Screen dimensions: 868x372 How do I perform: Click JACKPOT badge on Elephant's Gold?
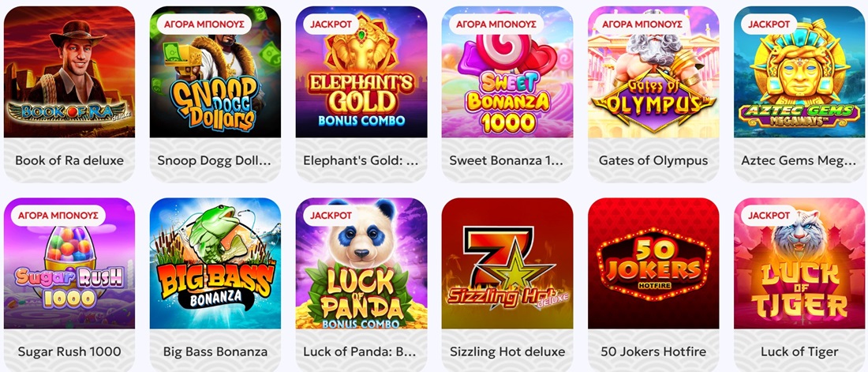331,24
